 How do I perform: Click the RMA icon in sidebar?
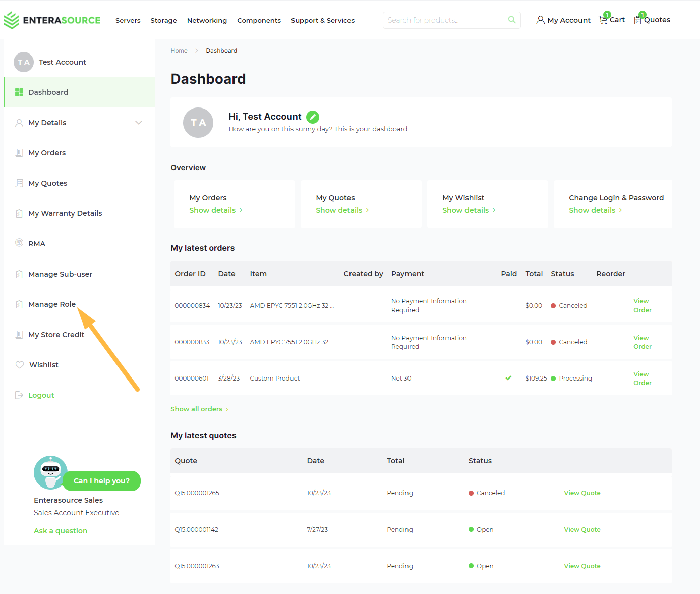tap(19, 243)
